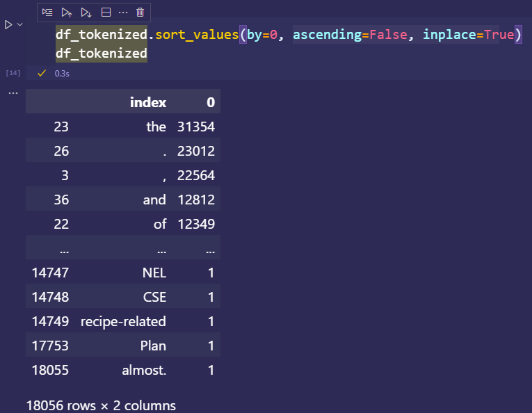Click 'ascending' parameter in code
Image resolution: width=532 pixels, height=413 pixels.
[x=327, y=35]
